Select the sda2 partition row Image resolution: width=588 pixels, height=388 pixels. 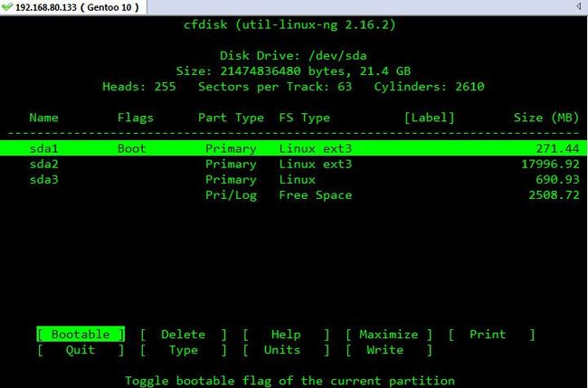[294, 164]
